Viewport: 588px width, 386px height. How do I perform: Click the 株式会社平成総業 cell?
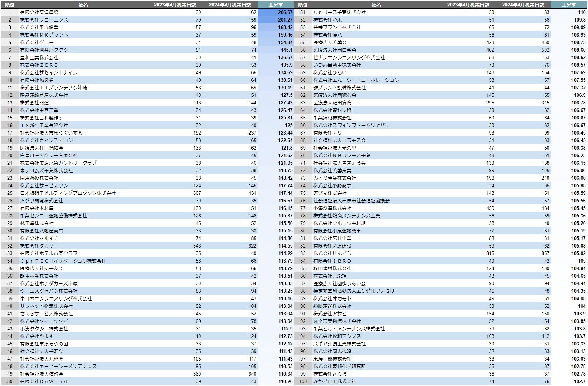(39, 27)
